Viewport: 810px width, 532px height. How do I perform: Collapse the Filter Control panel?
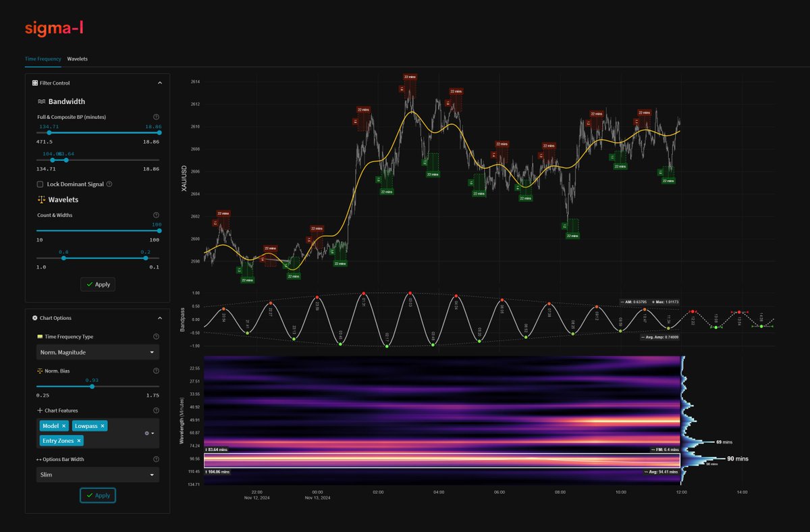tap(159, 83)
